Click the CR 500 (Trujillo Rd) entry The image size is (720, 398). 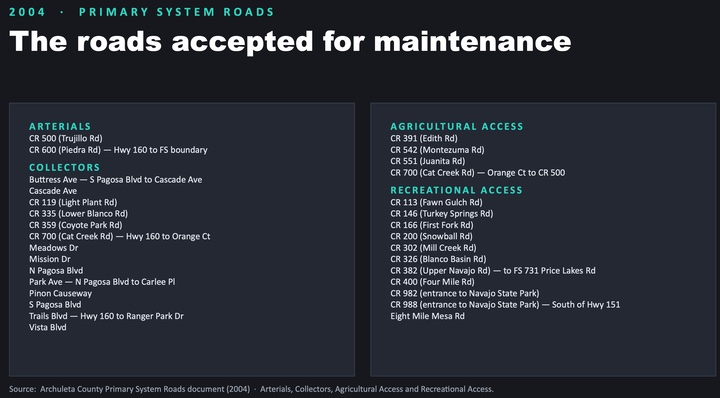pos(66,138)
